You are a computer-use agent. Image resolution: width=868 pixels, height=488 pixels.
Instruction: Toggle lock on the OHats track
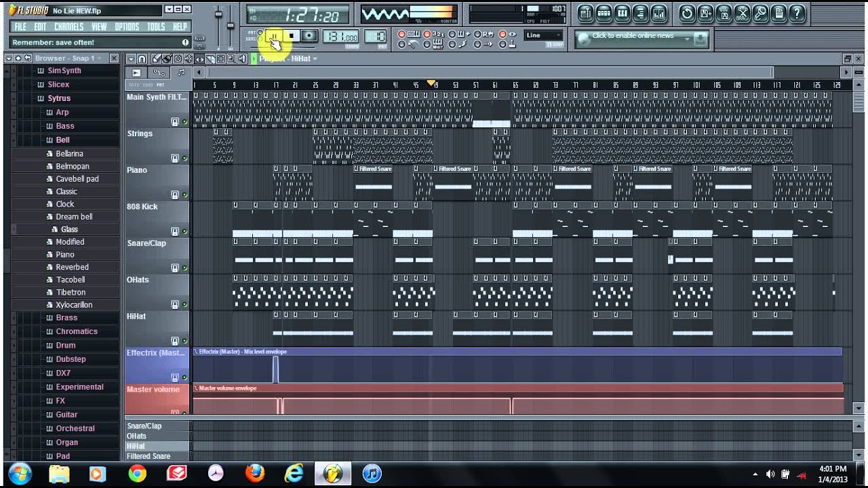(x=175, y=305)
